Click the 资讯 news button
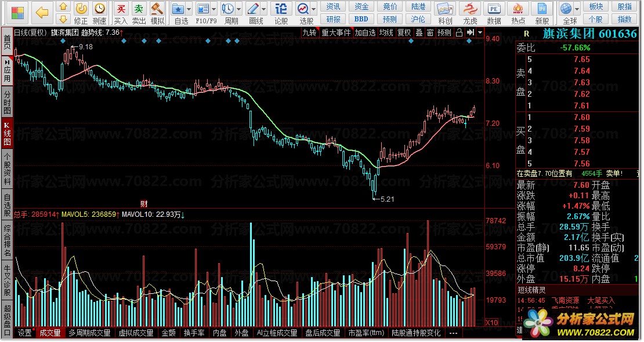Image resolution: width=644 pixels, height=342 pixels. click(333, 6)
